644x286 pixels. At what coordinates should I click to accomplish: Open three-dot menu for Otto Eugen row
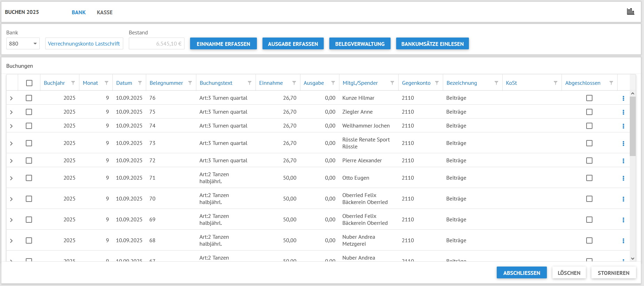(623, 178)
